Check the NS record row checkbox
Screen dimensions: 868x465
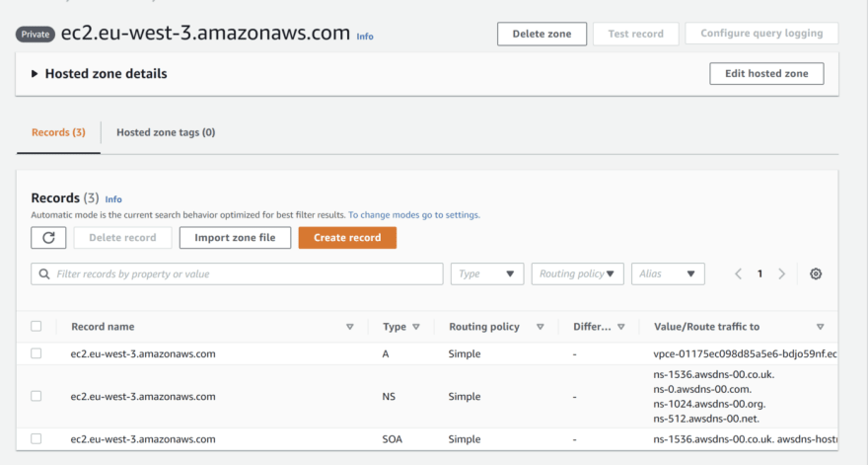(x=36, y=396)
